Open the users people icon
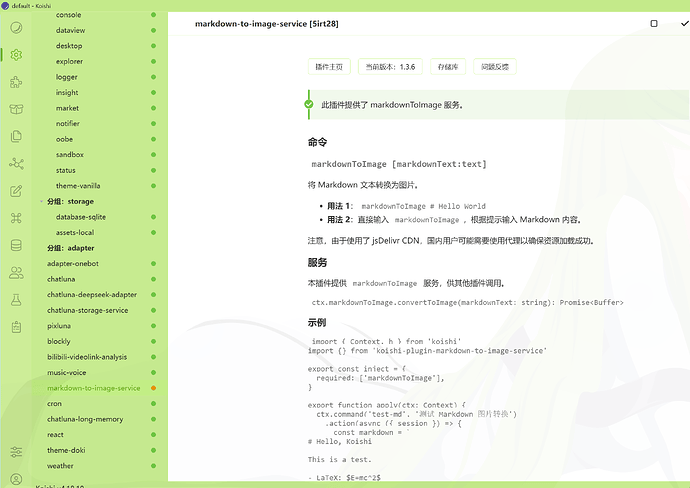 coord(16,273)
